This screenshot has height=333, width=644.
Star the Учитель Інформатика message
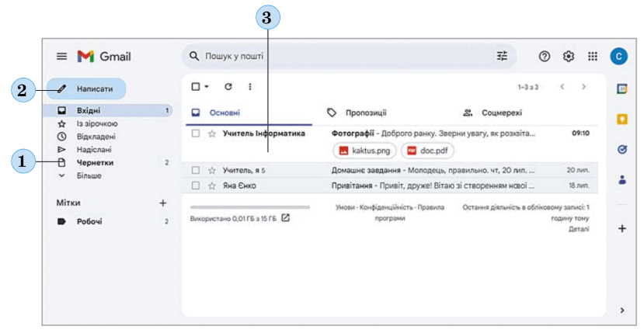[212, 134]
